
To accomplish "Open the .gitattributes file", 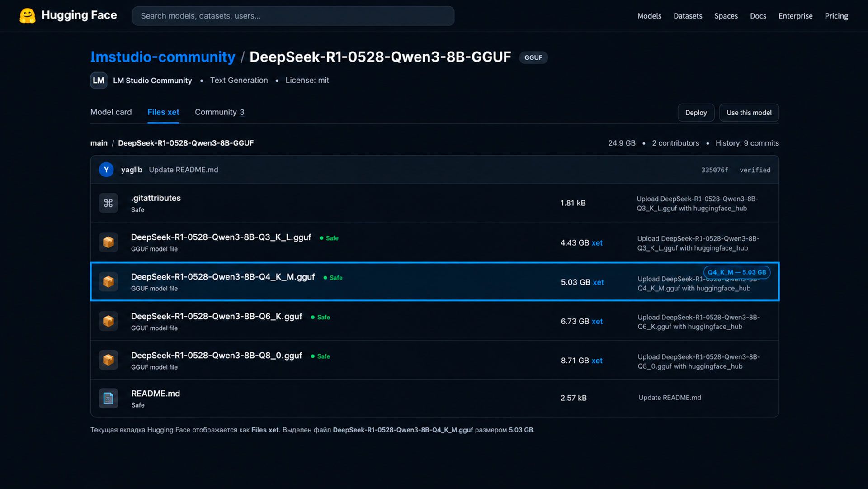I will pyautogui.click(x=156, y=198).
